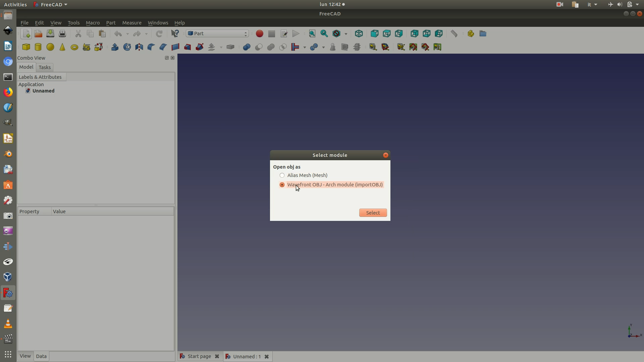The height and width of the screenshot is (362, 644).
Task: Click the Open file folder icon
Action: point(38,34)
